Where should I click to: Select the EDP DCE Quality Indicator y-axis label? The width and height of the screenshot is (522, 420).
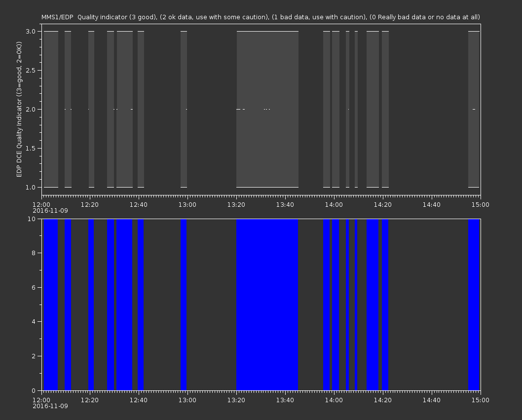point(19,109)
